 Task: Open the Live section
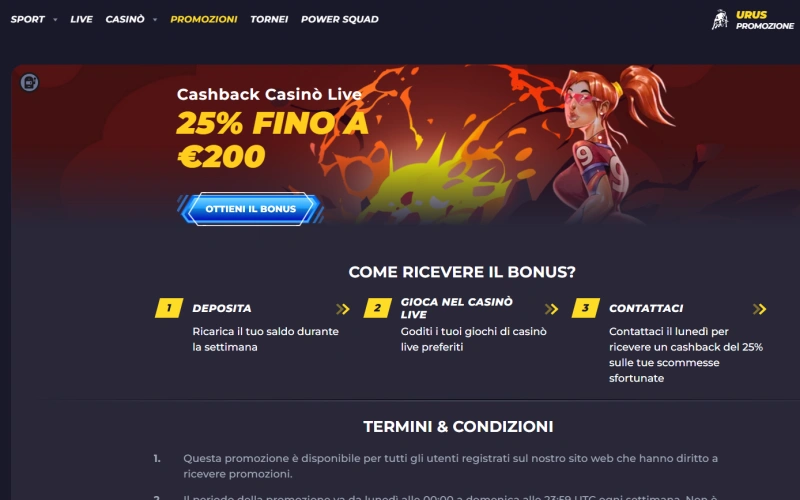[82, 19]
